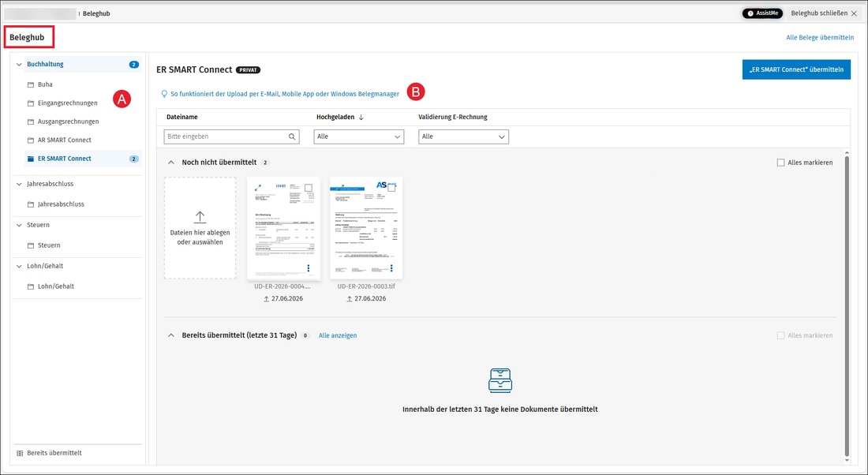Click the Alle Belege übermitteln link

pos(820,38)
